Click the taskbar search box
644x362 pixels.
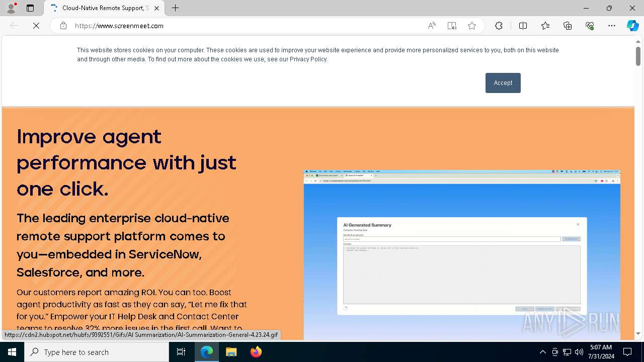tap(97, 352)
